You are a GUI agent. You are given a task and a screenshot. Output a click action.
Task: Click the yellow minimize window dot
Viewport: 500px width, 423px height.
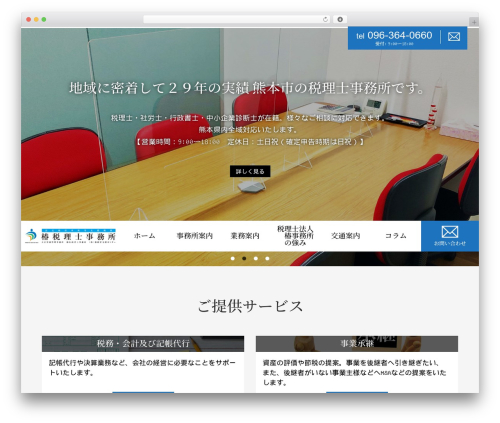(x=36, y=19)
